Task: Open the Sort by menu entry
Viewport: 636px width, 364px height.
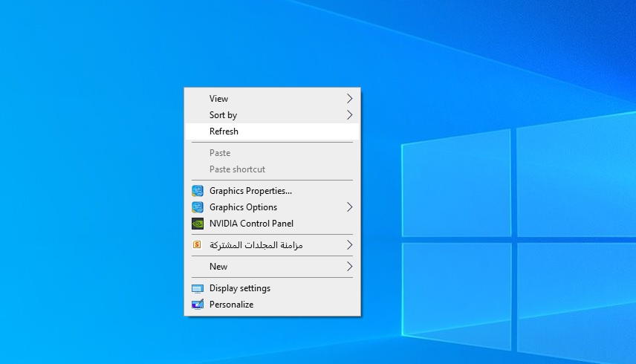Action: tap(272, 115)
